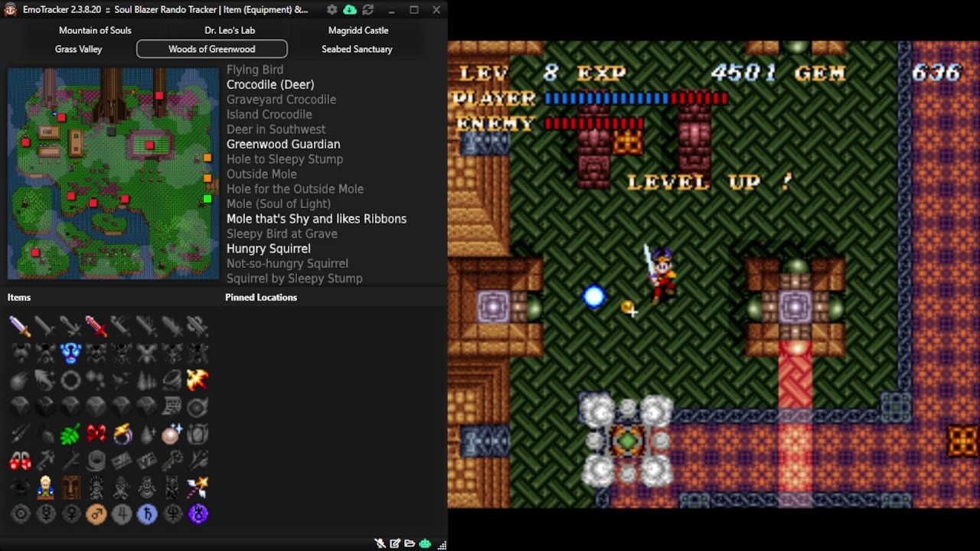Toggle the blue armor item

[x=70, y=353]
